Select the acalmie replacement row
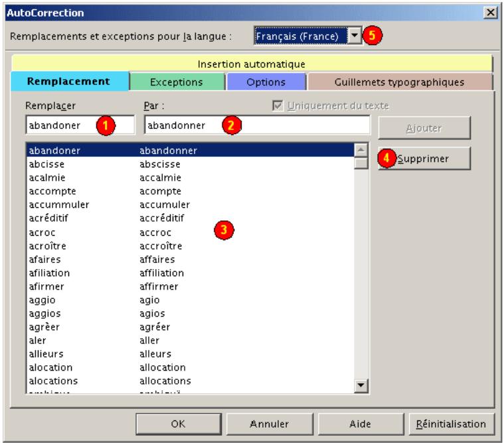This screenshot has height=443, width=504. tap(191, 177)
